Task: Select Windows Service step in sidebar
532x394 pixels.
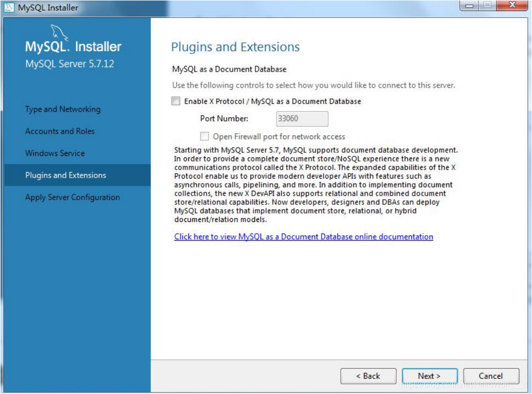Action: pyautogui.click(x=55, y=153)
